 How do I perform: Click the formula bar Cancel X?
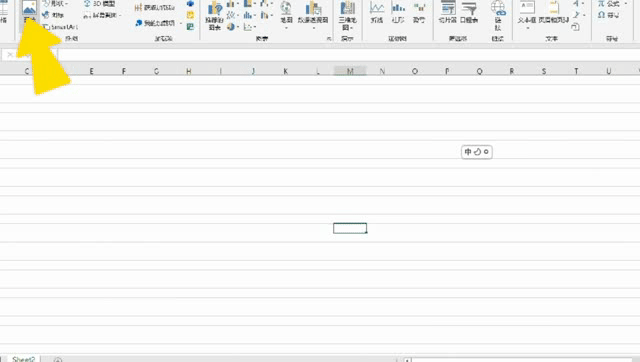click(10, 55)
